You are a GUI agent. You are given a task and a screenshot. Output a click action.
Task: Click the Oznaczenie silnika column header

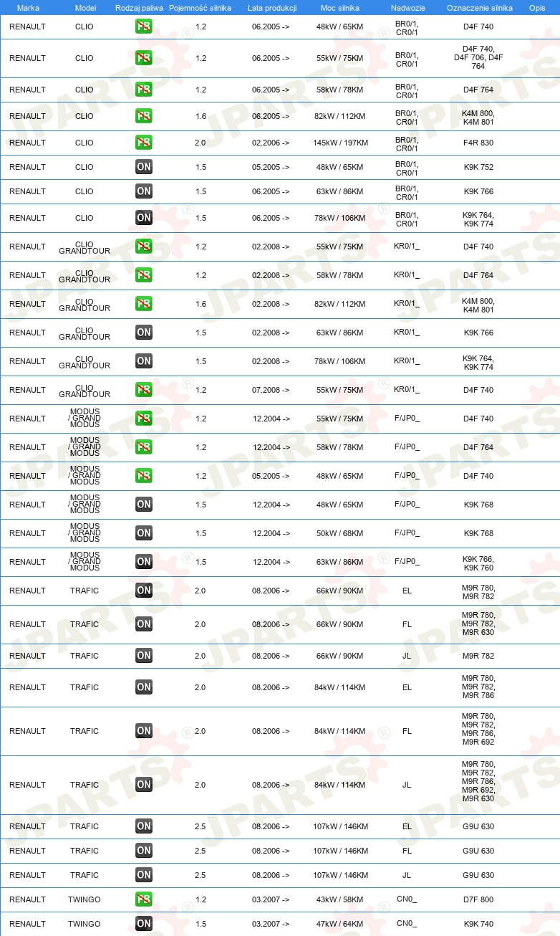coord(480,8)
